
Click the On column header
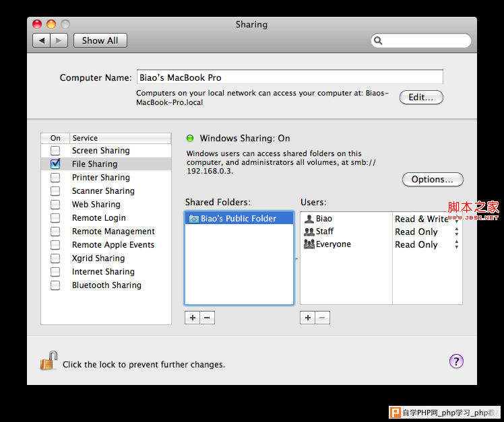pos(55,138)
